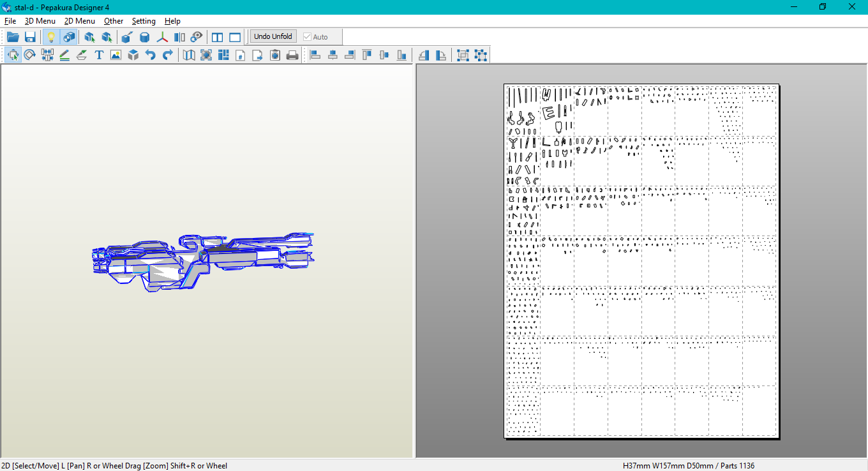Choose the Join/Disjoin faces tool

pos(47,55)
